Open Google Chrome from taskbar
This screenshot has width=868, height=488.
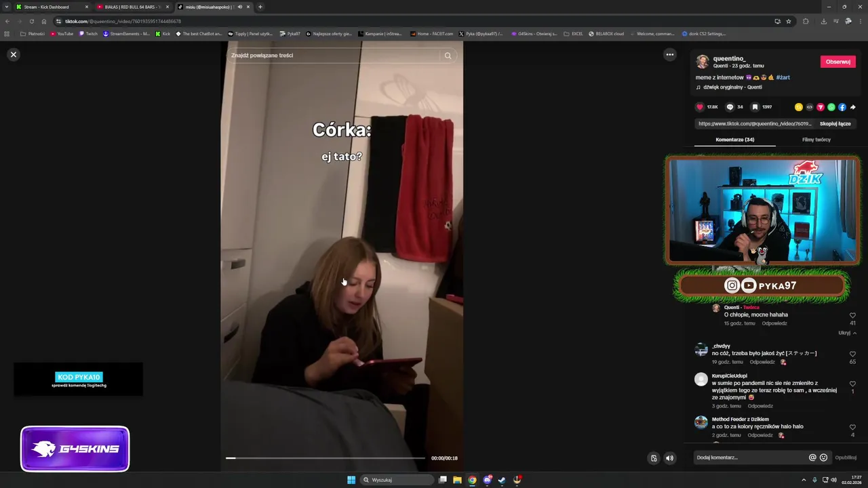pyautogui.click(x=472, y=480)
